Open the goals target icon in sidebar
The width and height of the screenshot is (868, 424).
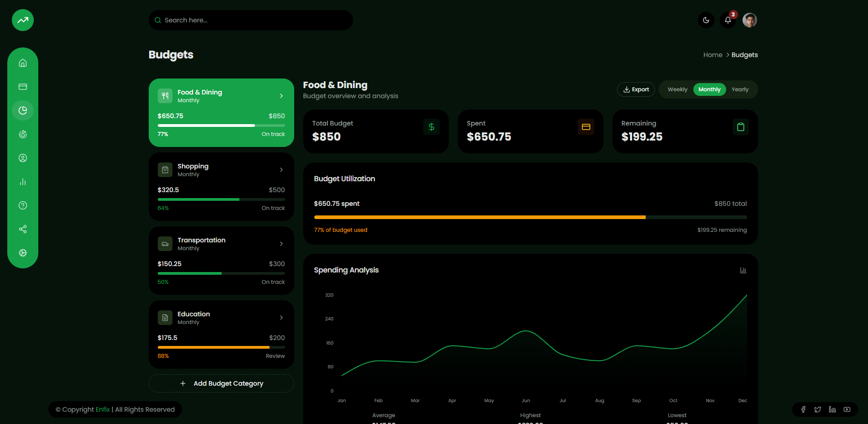click(23, 134)
